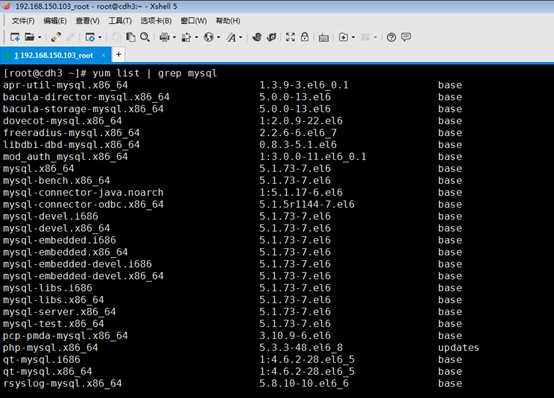
Task: Click the Lock screen padlock icon
Action: coord(305,37)
